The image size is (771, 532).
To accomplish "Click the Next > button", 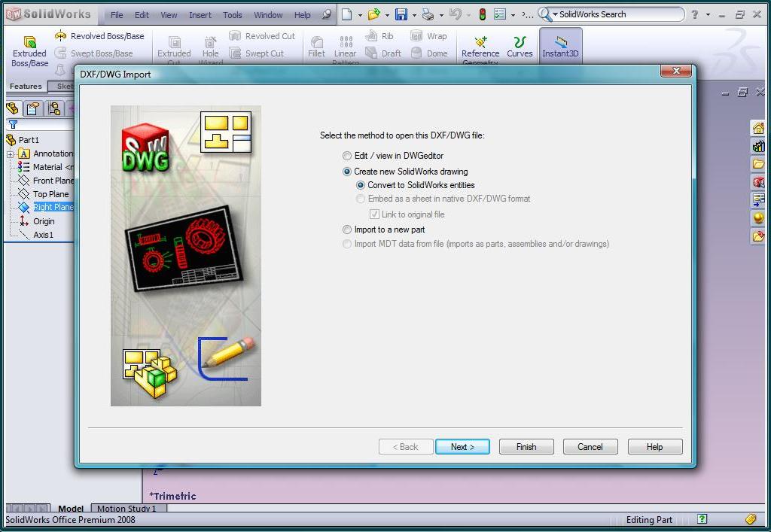I will click(462, 446).
